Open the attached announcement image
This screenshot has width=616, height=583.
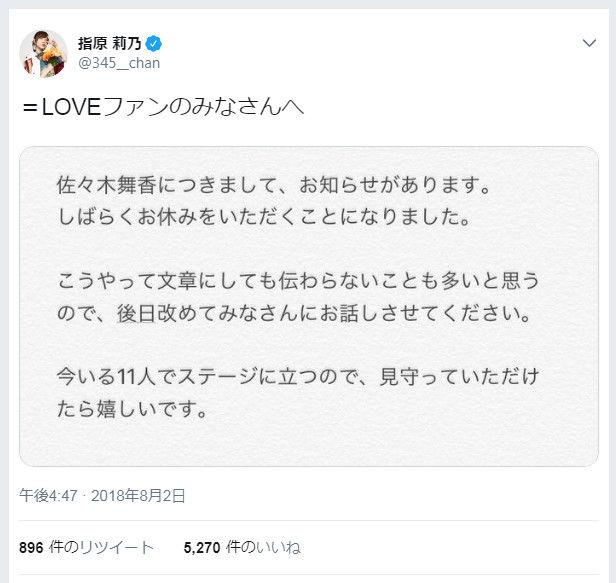point(309,306)
